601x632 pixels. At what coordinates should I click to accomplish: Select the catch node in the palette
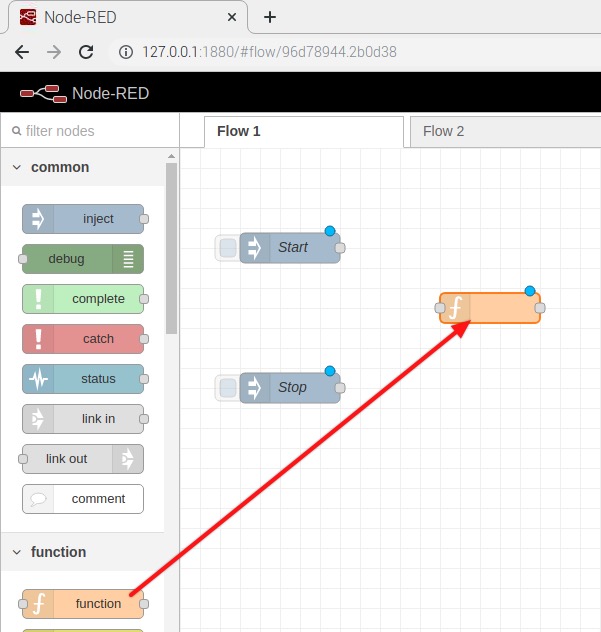click(x=83, y=339)
